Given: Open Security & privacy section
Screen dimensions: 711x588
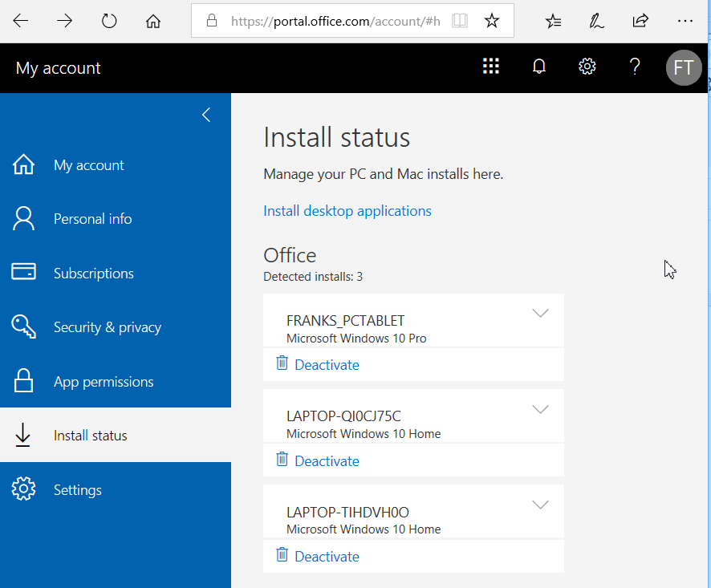Looking at the screenshot, I should [107, 327].
